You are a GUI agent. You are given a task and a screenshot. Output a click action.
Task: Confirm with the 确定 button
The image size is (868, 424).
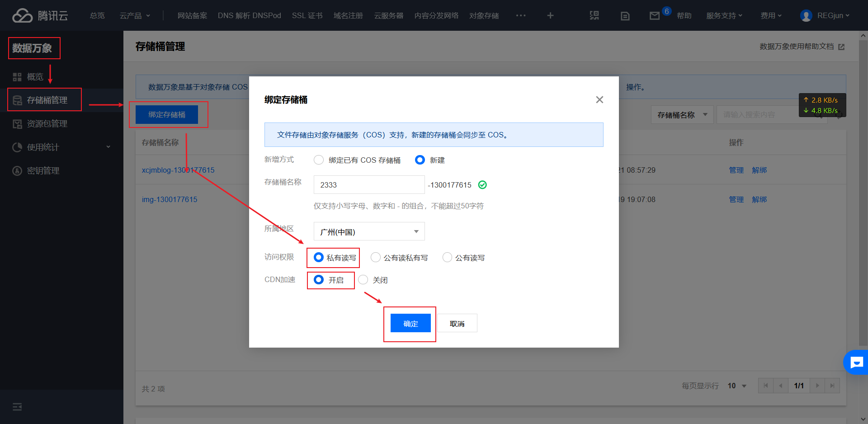410,323
